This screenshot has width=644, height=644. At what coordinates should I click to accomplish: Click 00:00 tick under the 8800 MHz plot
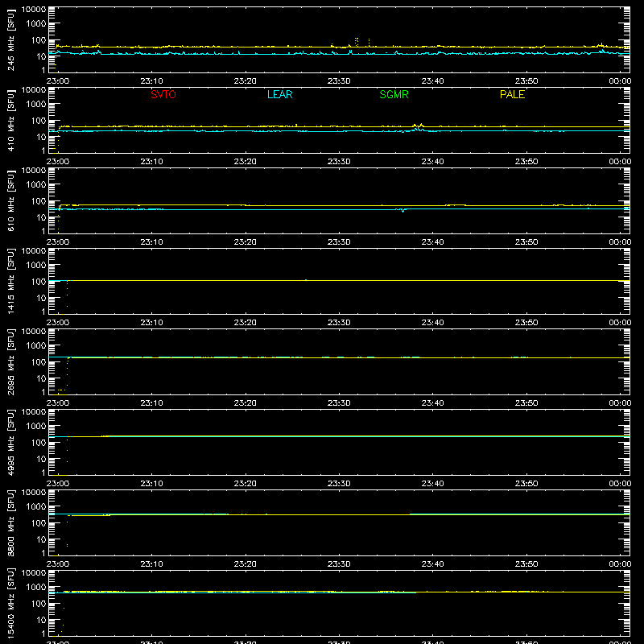(x=620, y=564)
